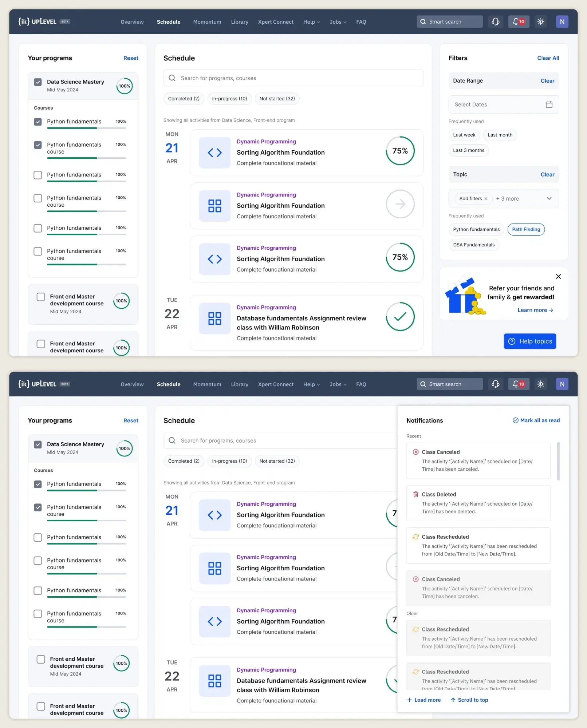The height and width of the screenshot is (728, 587).
Task: Expand the Jobs menu in Notifications screen navbar
Action: click(338, 384)
